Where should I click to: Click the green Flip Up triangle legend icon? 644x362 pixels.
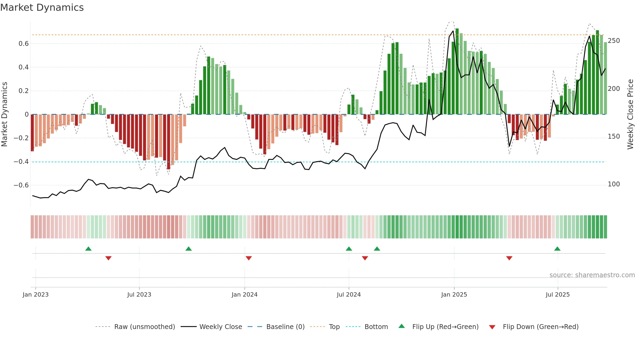pyautogui.click(x=402, y=326)
